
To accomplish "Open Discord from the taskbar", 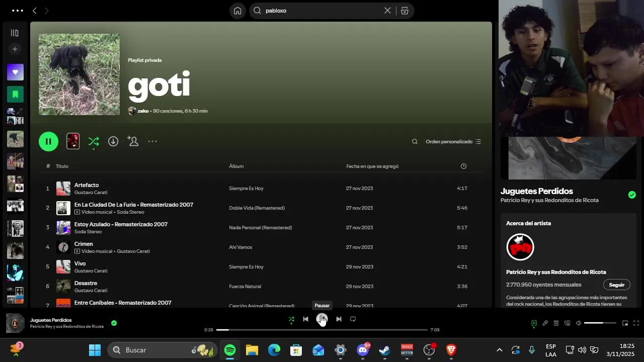I will 363,350.
